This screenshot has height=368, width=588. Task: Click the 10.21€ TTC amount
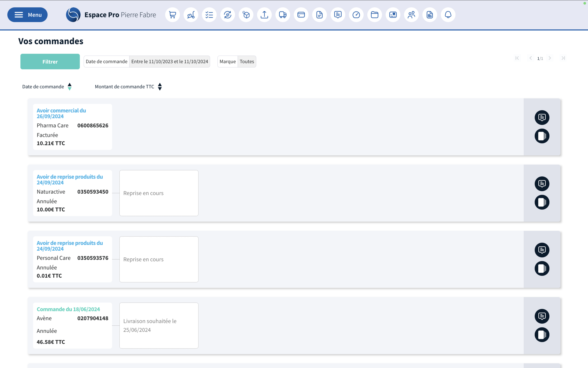(x=51, y=143)
